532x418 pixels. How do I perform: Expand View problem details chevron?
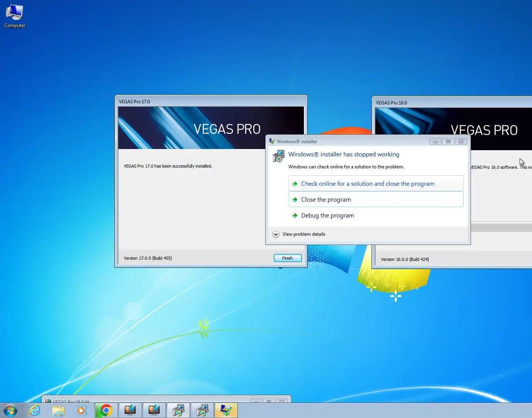point(276,234)
